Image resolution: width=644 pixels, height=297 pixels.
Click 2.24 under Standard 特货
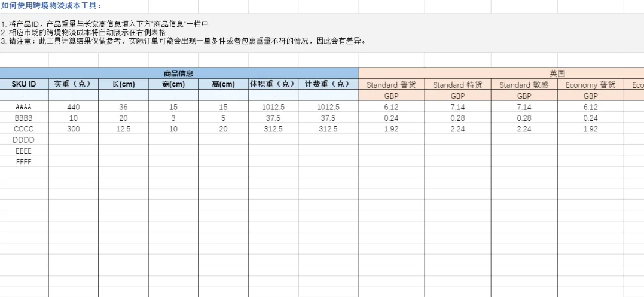pyautogui.click(x=457, y=129)
